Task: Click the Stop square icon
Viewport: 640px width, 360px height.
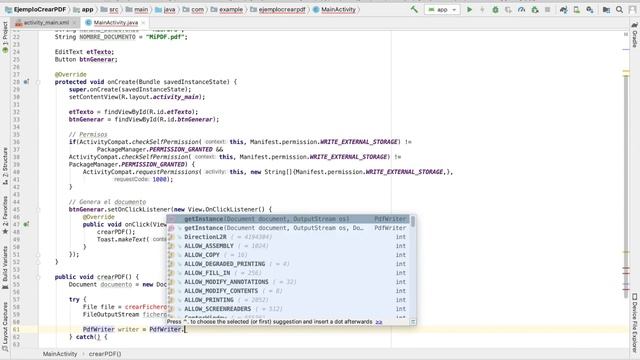Action: pyautogui.click(x=547, y=9)
